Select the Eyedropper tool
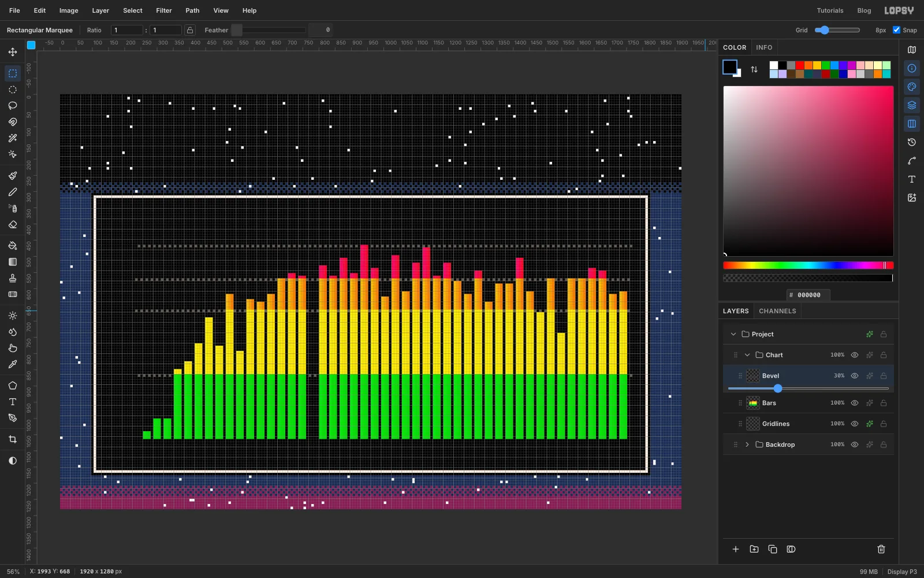The width and height of the screenshot is (924, 578). click(x=12, y=364)
